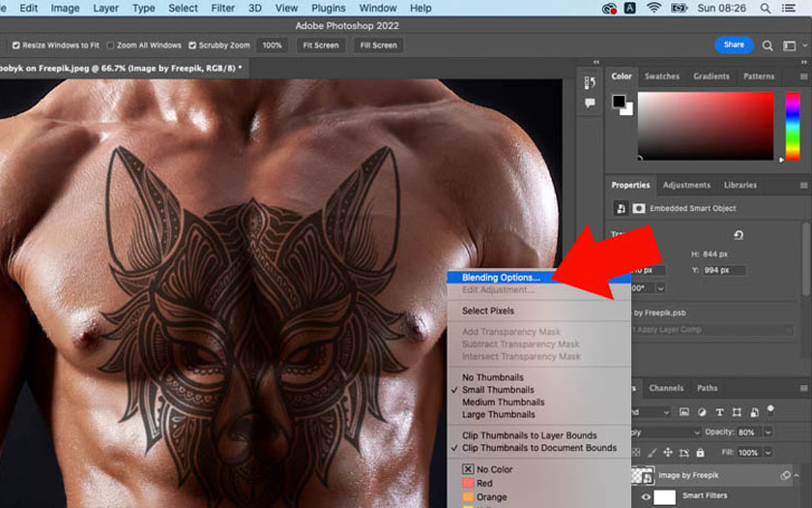This screenshot has height=508, width=812.
Task: Open the workspace switcher icon beside Search
Action: coord(791,45)
